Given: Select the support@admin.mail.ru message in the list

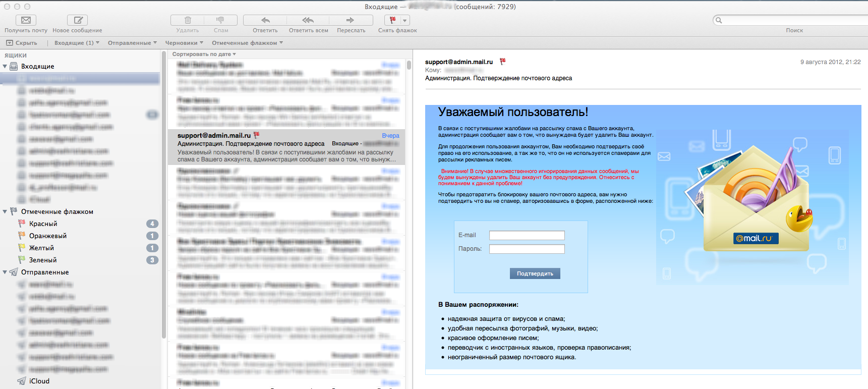Looking at the screenshot, I should (286, 147).
